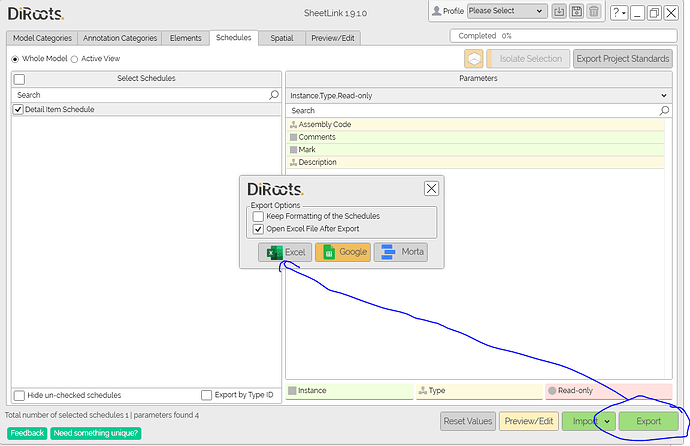Click the Mark instance parameter icon

coord(294,150)
